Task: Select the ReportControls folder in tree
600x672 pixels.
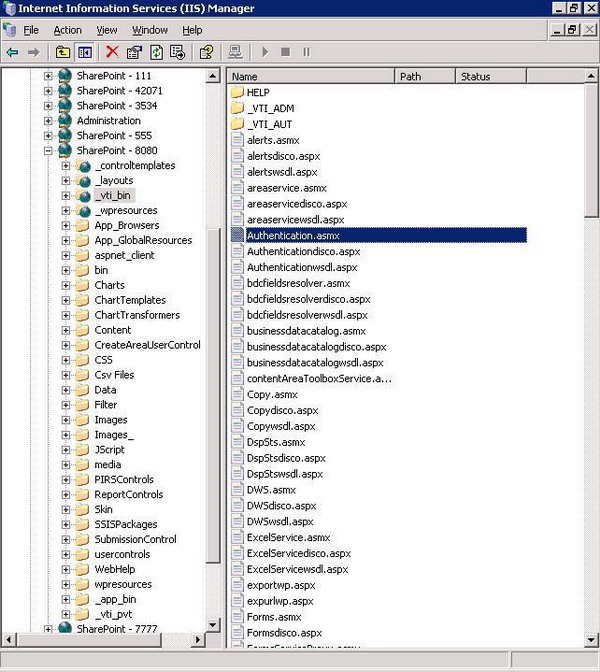Action: (129, 495)
